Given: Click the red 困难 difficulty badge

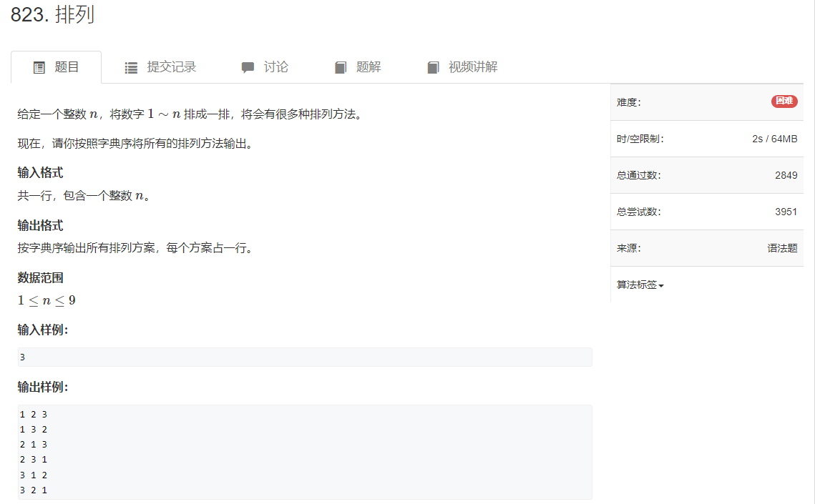Looking at the screenshot, I should pyautogui.click(x=784, y=101).
